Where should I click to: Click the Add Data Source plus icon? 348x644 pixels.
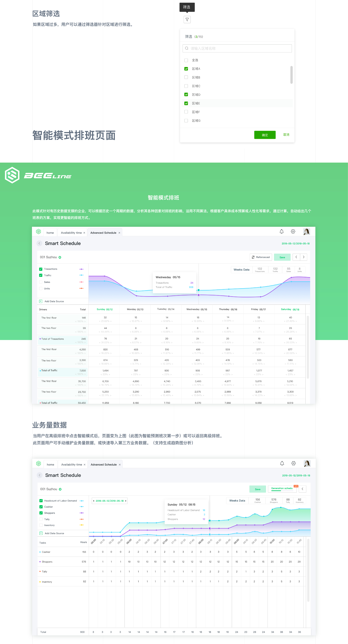click(41, 301)
